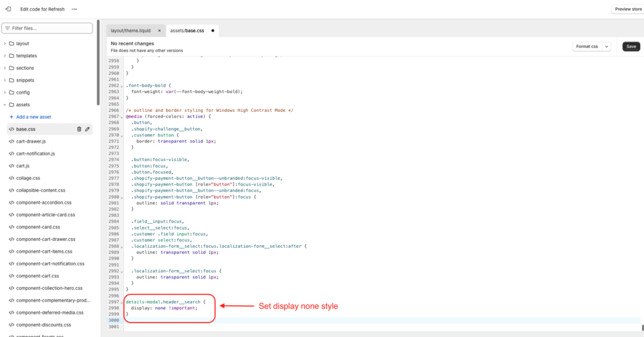Click the assets folder icon
644x337 pixels.
(11, 104)
